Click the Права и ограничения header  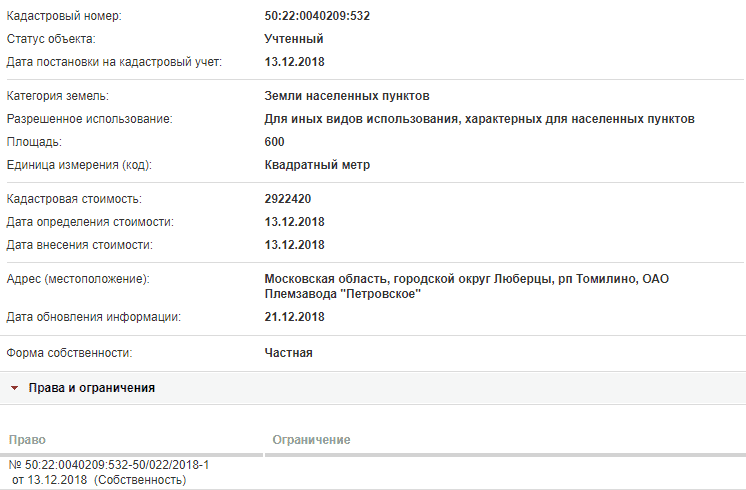92,388
